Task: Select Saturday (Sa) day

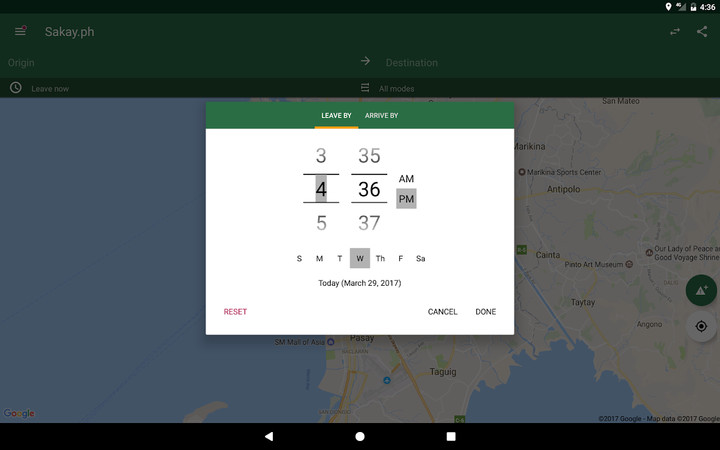Action: pyautogui.click(x=421, y=259)
